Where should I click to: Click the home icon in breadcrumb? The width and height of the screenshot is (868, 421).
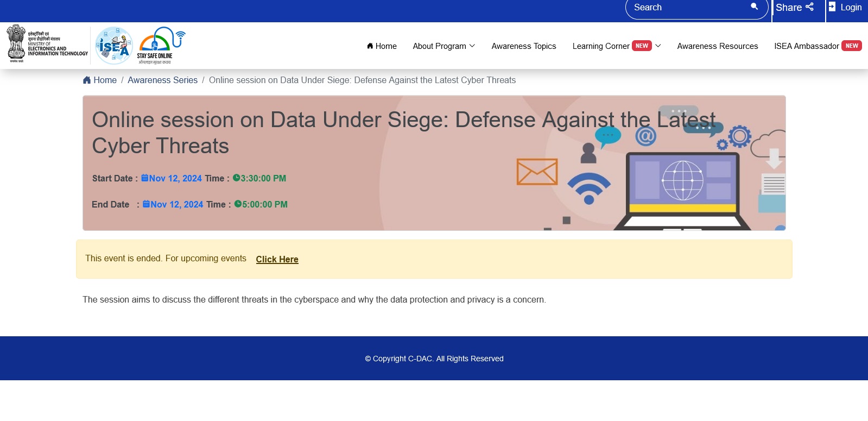pos(87,80)
